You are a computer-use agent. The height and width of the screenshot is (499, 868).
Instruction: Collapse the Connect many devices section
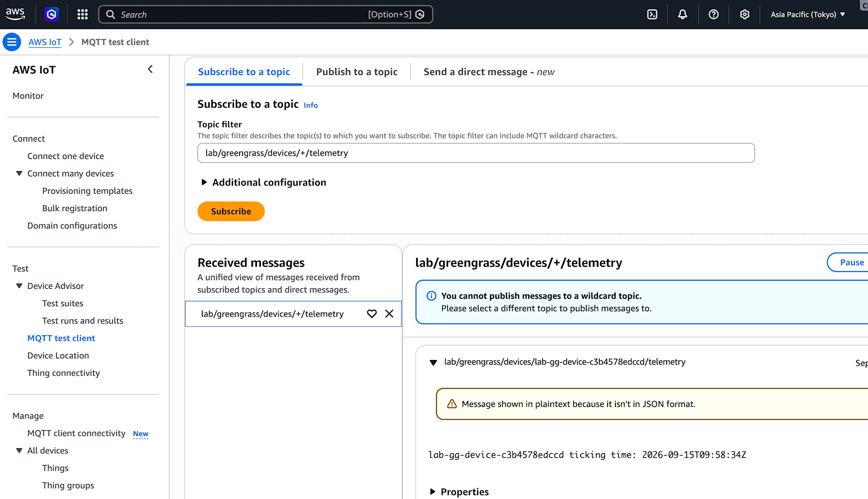click(19, 173)
